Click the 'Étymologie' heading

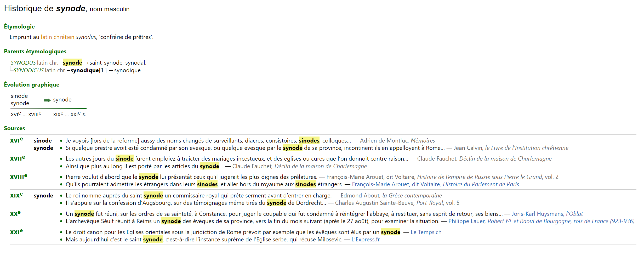coord(19,26)
